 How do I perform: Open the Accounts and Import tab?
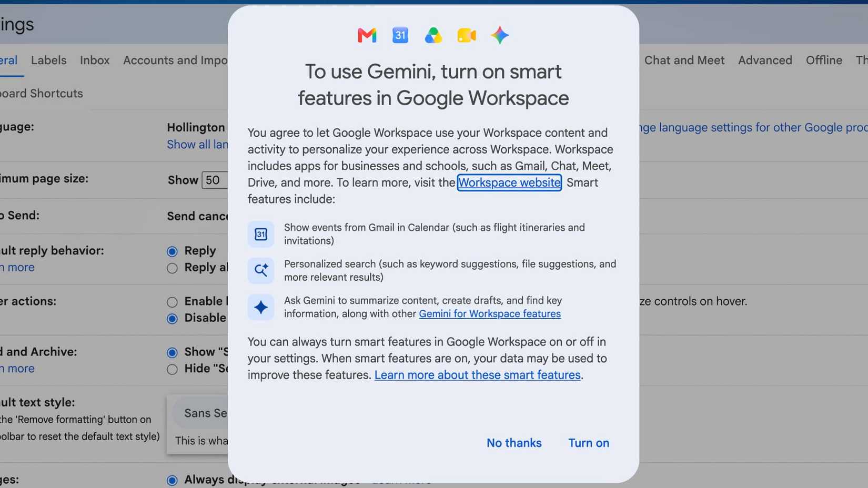pos(175,60)
